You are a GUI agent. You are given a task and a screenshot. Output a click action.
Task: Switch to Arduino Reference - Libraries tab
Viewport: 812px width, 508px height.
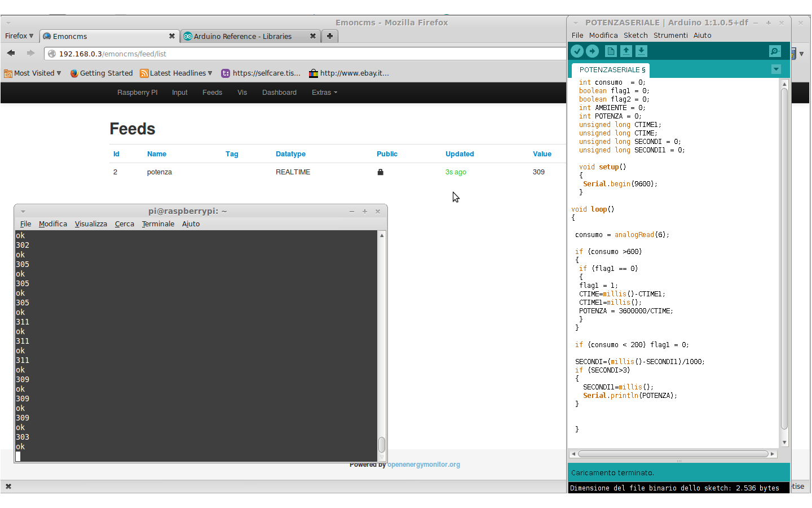(242, 36)
